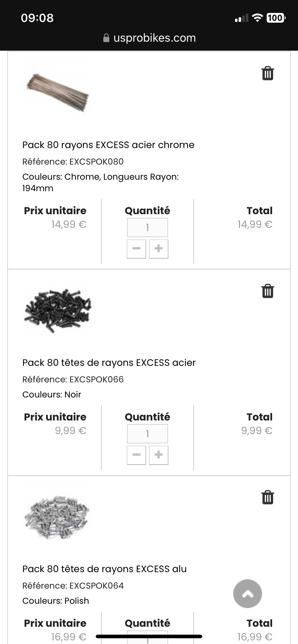Image resolution: width=298 pixels, height=644 pixels.
Task: Delete the chrome rayons pack from cart
Action: pos(267,73)
